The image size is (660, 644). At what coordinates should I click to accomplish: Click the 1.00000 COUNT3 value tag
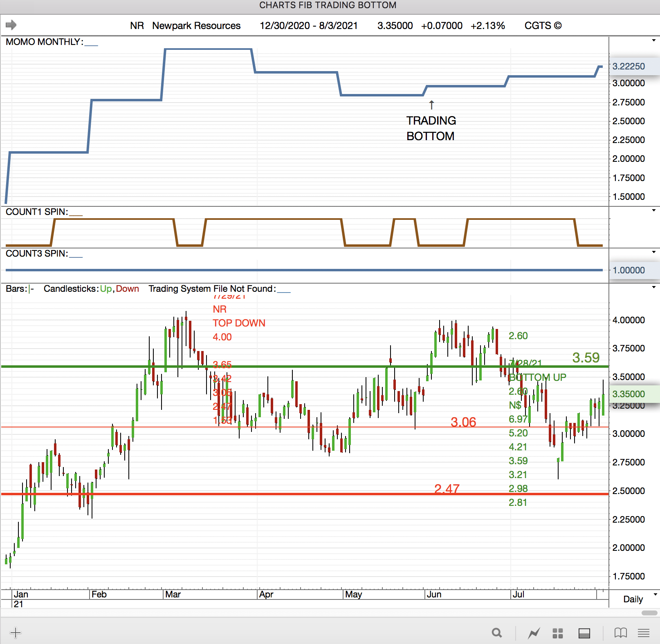[634, 270]
